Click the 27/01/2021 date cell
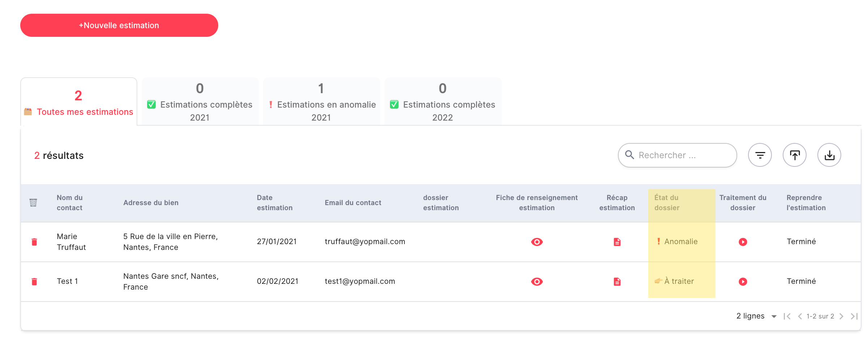Viewport: 868px width, 338px height. coord(277,242)
